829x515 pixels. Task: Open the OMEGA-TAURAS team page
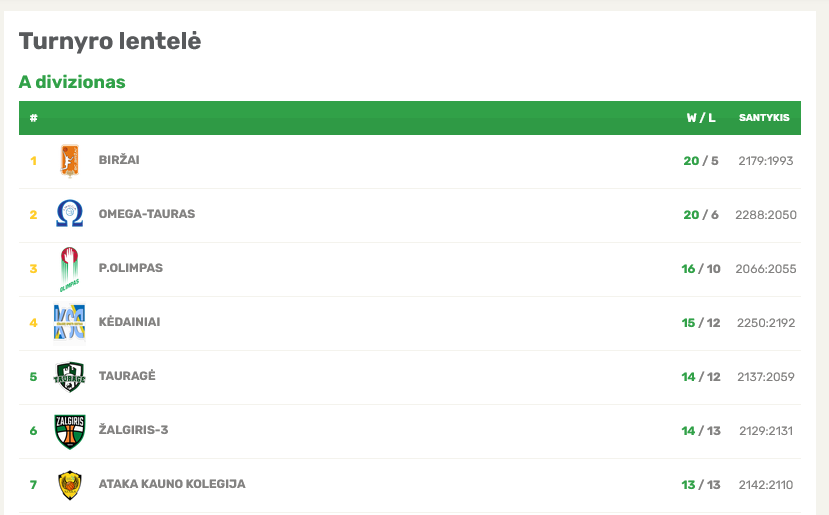click(x=147, y=214)
